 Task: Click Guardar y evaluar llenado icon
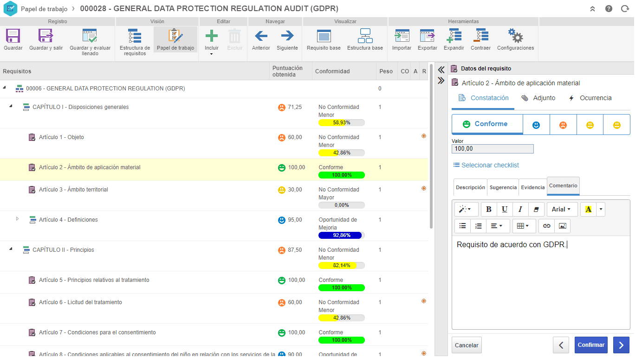point(90,36)
